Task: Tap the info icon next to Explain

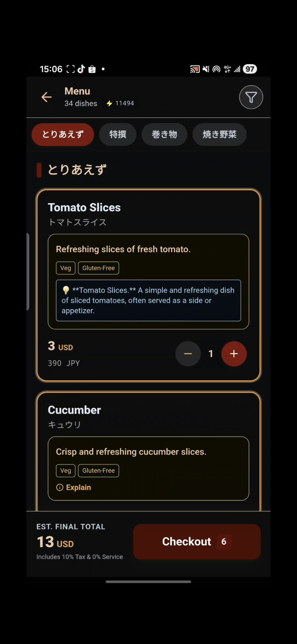Action: (x=60, y=487)
